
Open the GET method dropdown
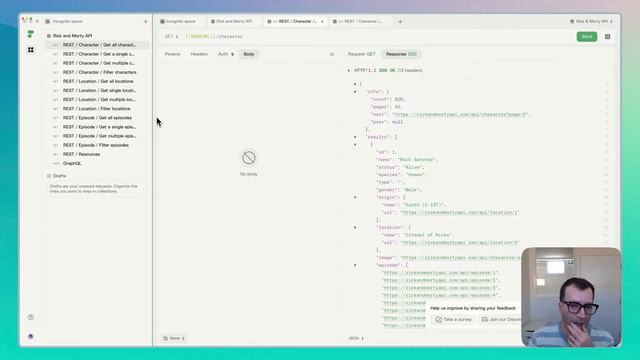[x=171, y=36]
